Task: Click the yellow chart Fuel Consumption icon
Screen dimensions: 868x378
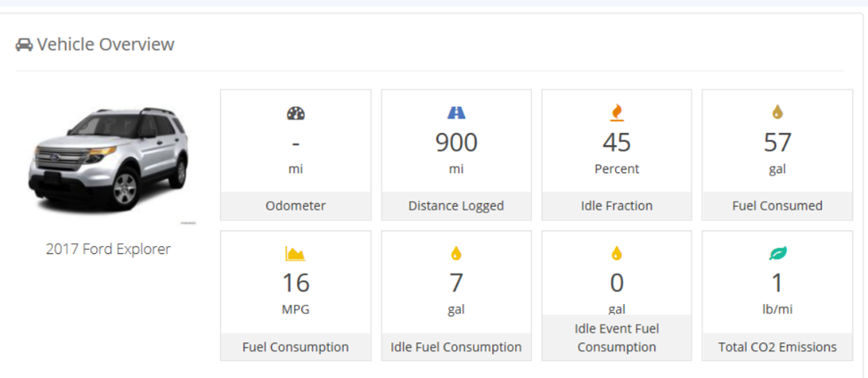Action: click(x=296, y=254)
